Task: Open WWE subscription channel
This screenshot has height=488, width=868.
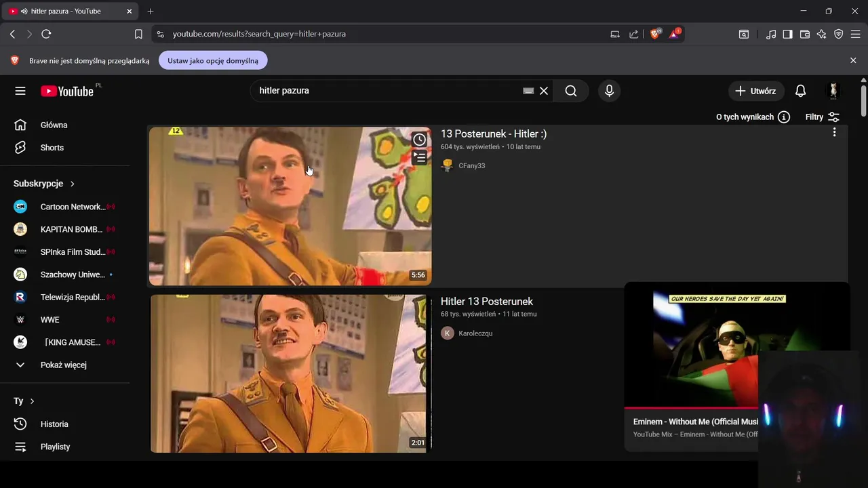Action: 64,320
